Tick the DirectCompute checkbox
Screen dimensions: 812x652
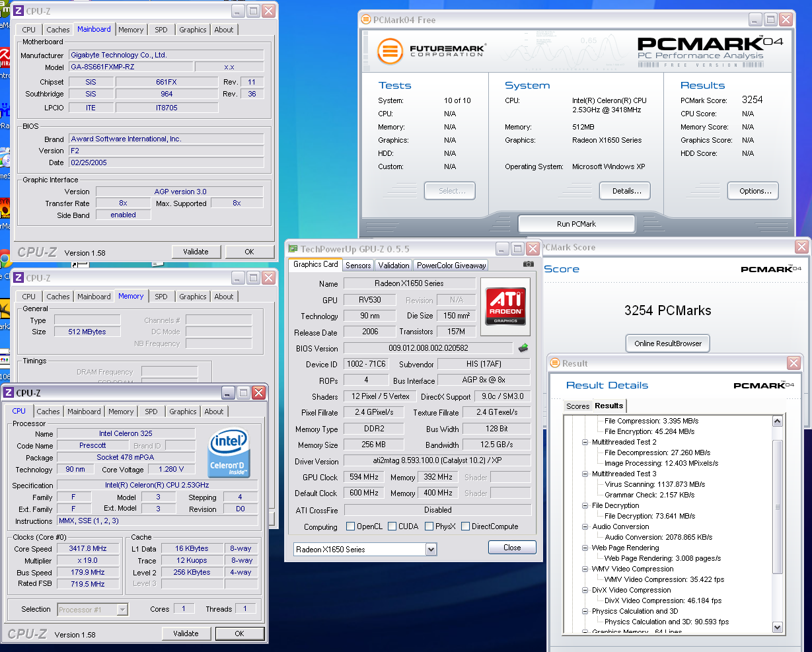click(x=465, y=526)
